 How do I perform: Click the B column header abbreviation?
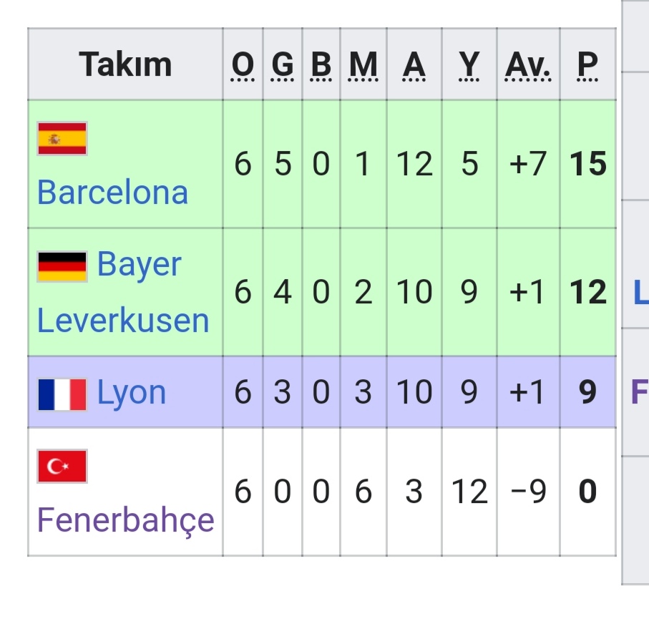point(321,65)
